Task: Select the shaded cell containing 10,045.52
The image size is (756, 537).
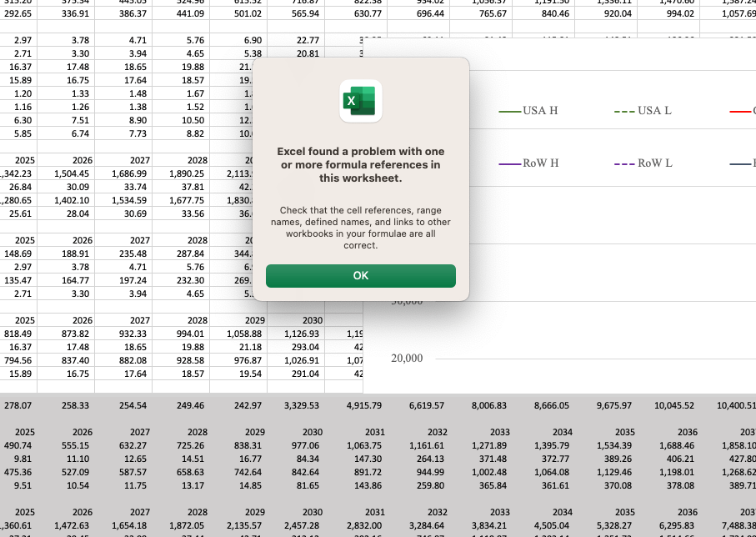Action: (668, 406)
